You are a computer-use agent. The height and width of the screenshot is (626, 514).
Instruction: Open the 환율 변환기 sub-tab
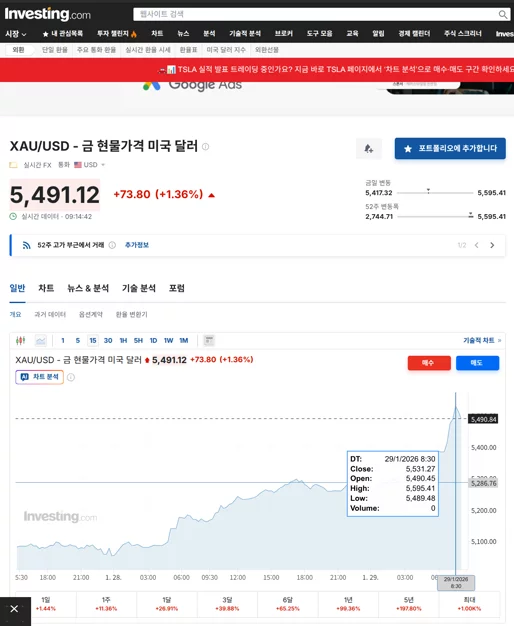[131, 315]
